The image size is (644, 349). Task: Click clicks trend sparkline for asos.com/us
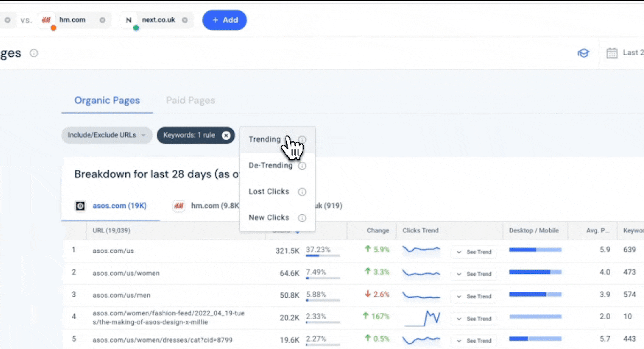click(421, 249)
